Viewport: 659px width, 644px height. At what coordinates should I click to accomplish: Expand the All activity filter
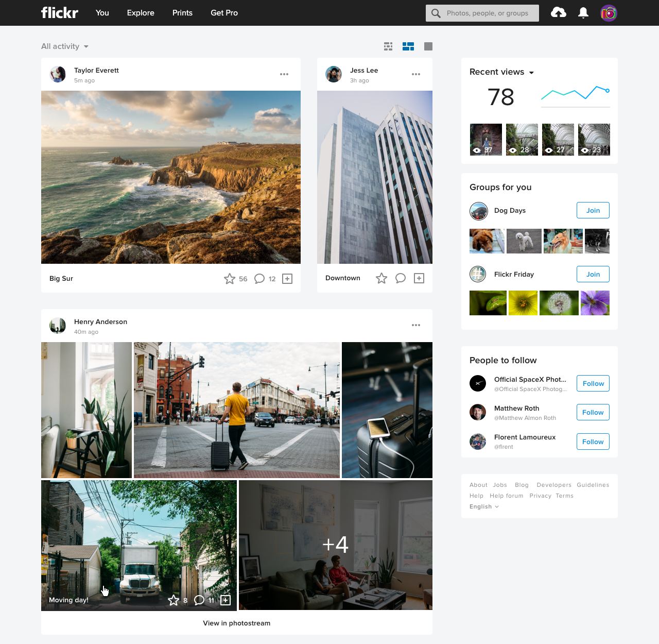(x=65, y=46)
